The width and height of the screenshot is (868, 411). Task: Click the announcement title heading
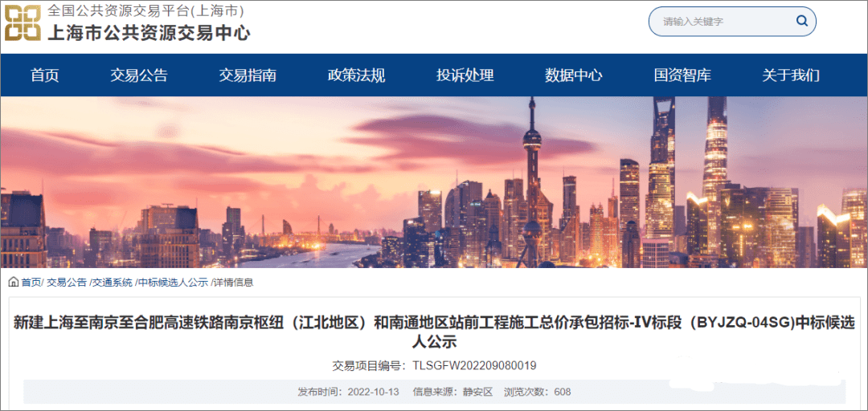click(434, 332)
